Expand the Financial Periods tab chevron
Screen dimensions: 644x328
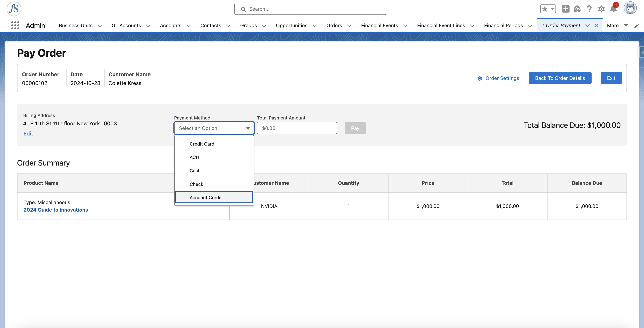[530, 26]
